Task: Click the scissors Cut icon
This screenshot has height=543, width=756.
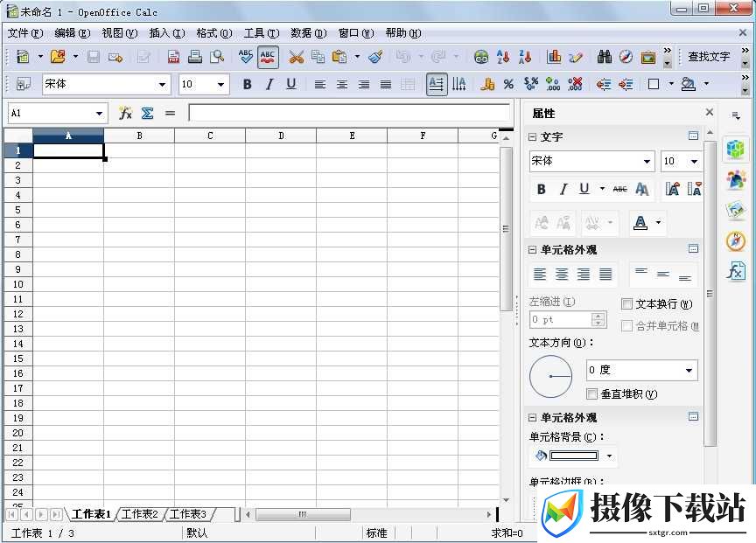Action: point(296,57)
